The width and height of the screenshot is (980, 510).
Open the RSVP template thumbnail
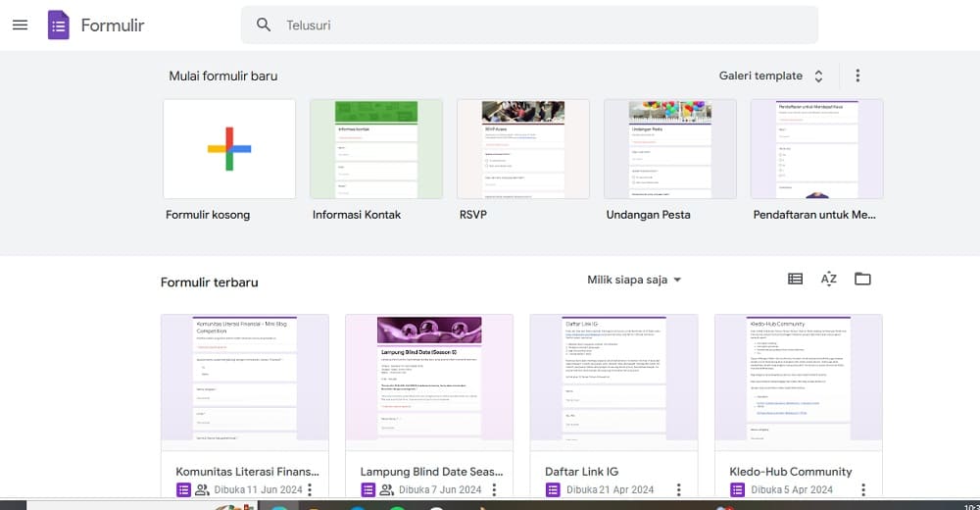pos(523,149)
